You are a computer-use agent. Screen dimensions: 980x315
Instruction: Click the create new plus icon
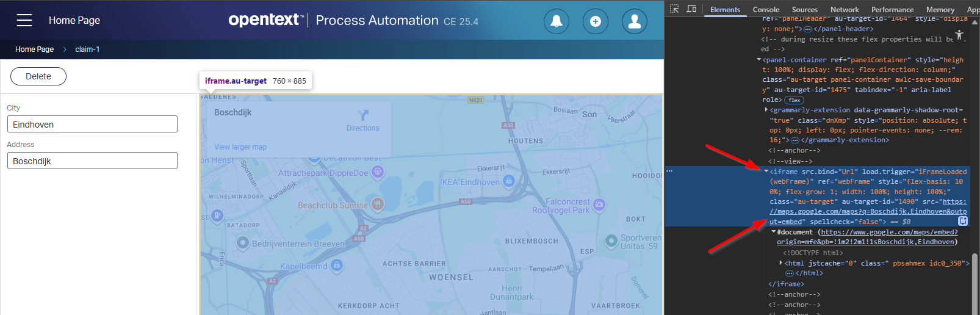tap(595, 21)
